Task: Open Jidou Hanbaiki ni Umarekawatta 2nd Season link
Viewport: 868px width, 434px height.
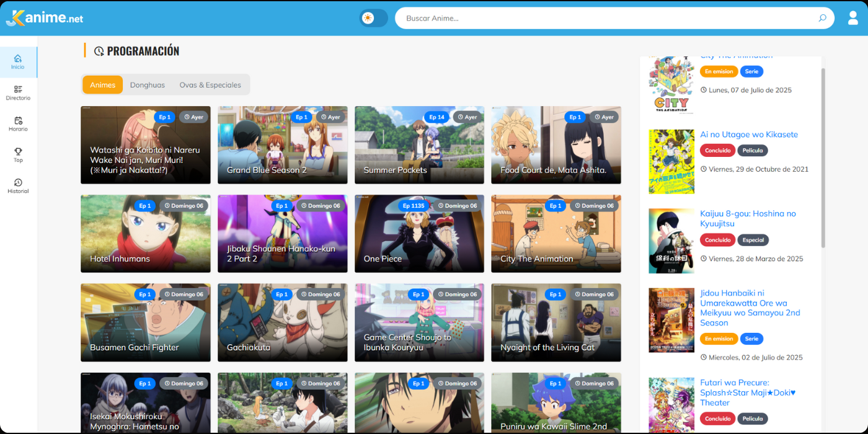Action: click(750, 308)
